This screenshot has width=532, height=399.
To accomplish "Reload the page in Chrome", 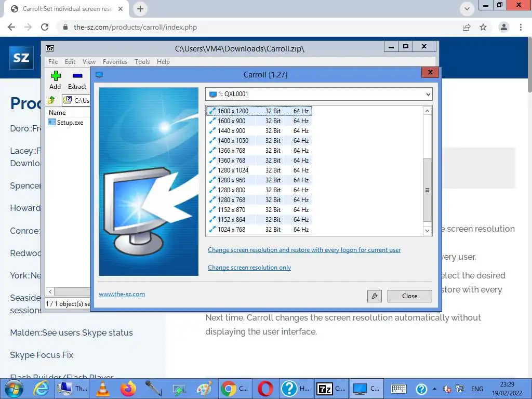I will [45, 27].
